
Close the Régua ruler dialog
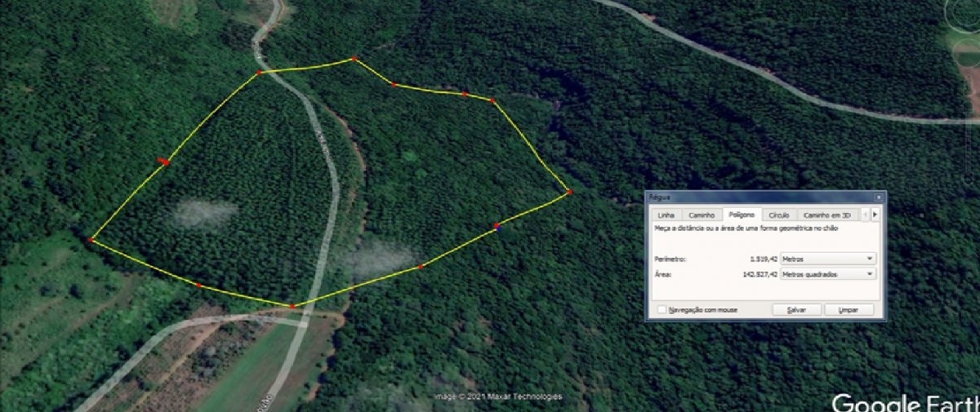tap(879, 197)
